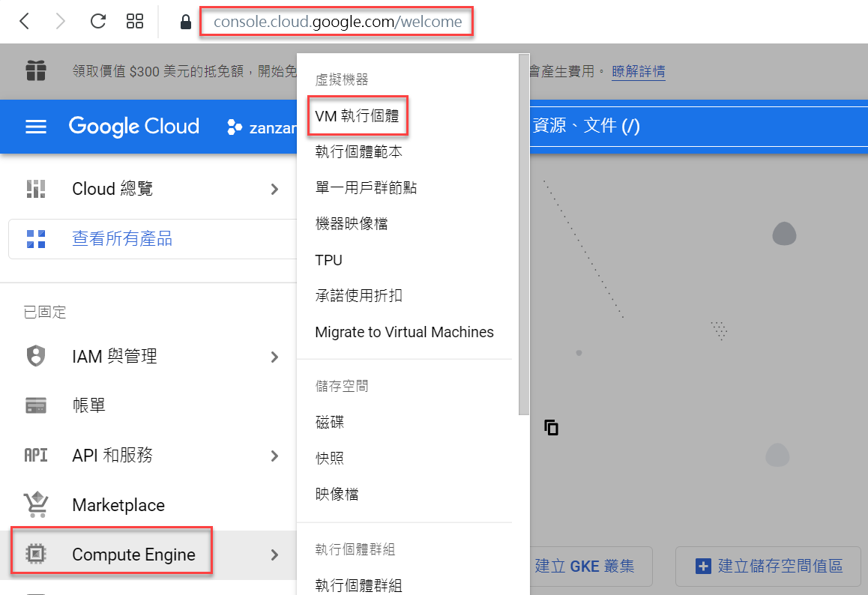This screenshot has width=868, height=595.
Task: Click the search bar showing 資源、文件 (/)
Action: (x=699, y=126)
